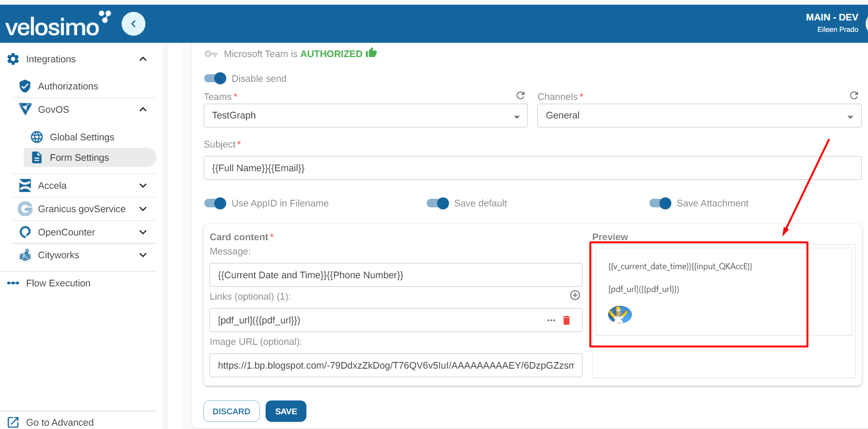Click the Eileen Prado user name

pos(838,29)
